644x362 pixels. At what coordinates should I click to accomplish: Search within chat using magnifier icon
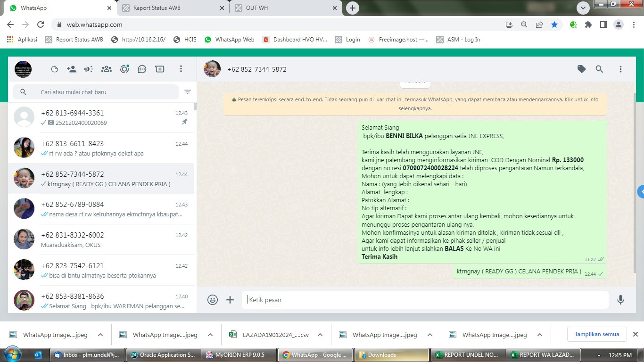[x=599, y=69]
